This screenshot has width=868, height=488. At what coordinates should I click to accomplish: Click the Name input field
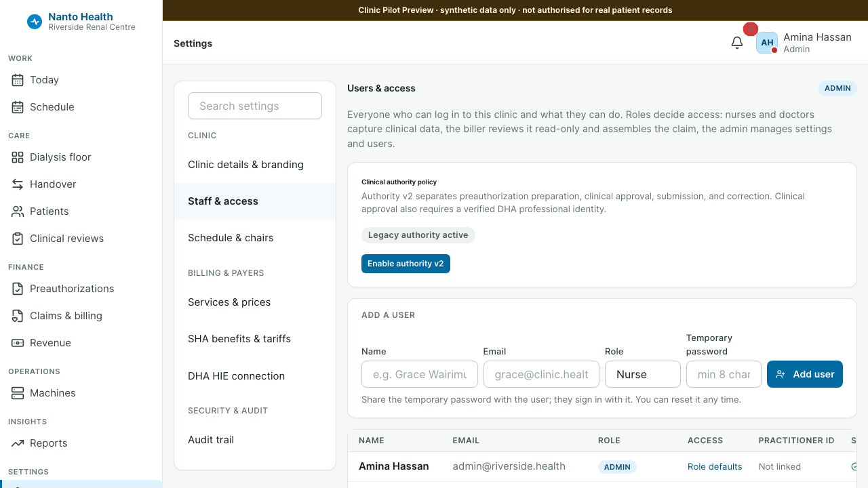(x=420, y=374)
